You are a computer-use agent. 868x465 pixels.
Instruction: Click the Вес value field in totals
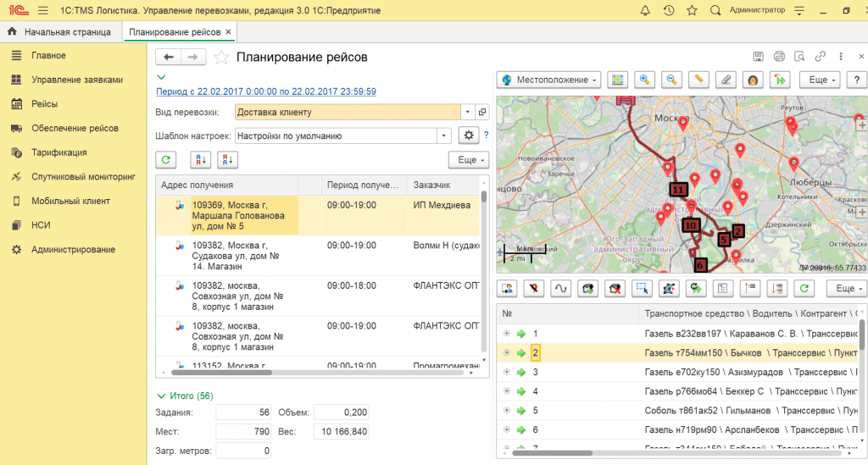342,432
